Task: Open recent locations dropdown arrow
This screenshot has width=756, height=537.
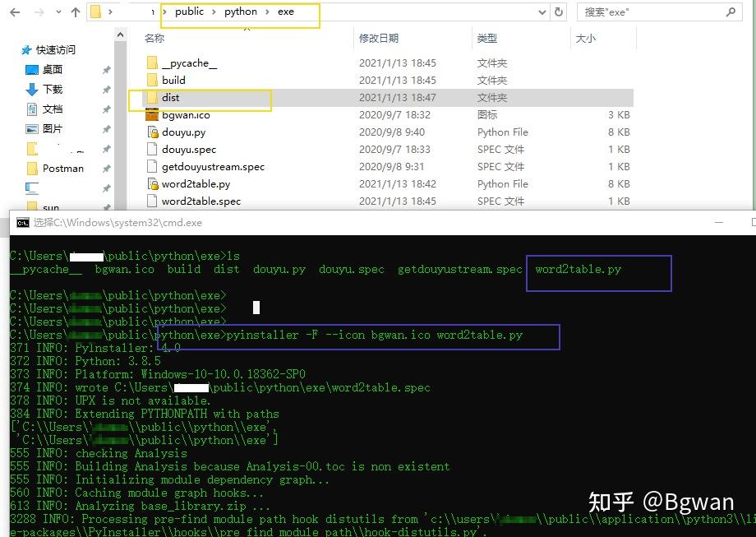Action: tap(58, 12)
